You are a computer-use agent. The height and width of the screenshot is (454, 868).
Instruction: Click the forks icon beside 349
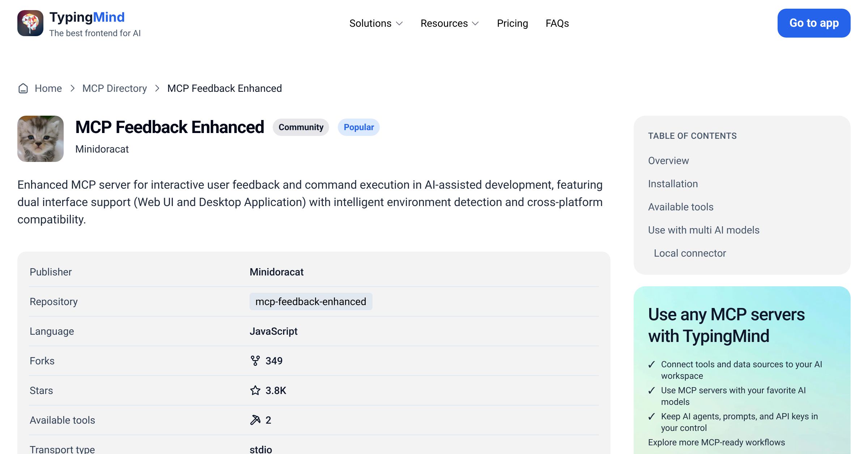(x=255, y=361)
